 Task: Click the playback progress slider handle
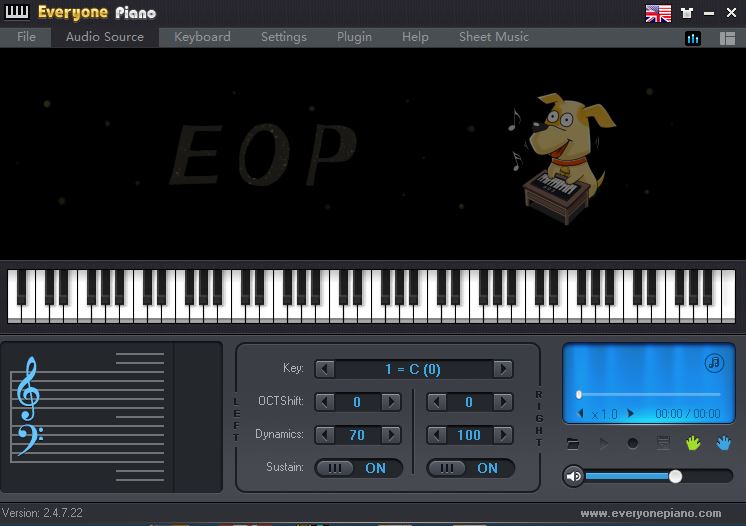click(x=579, y=394)
